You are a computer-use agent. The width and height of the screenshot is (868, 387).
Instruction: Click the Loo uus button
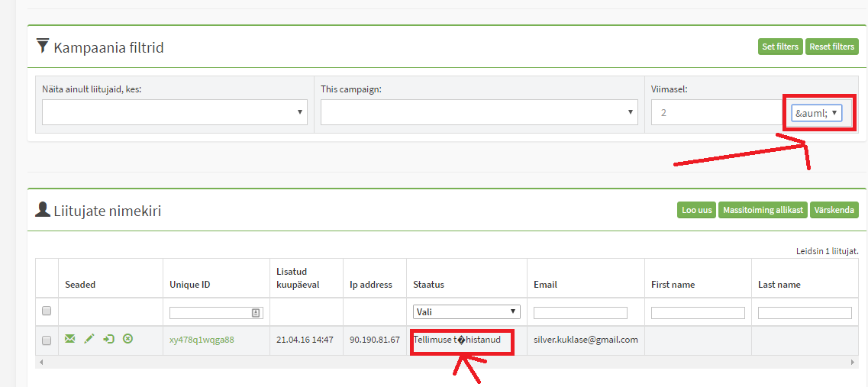point(696,210)
